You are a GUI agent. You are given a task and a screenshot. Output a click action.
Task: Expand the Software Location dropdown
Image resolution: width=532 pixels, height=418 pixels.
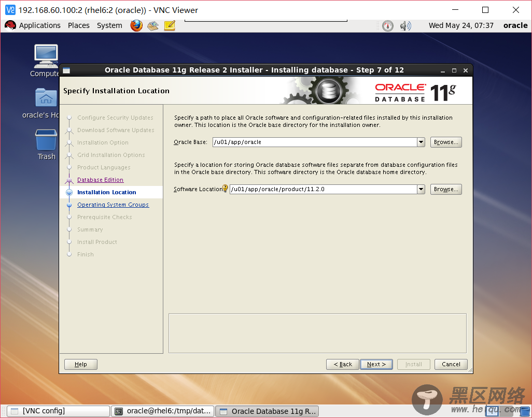click(x=421, y=189)
